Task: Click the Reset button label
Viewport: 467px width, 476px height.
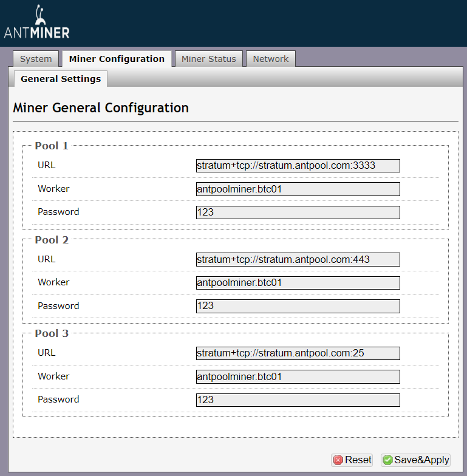Action: coord(358,460)
